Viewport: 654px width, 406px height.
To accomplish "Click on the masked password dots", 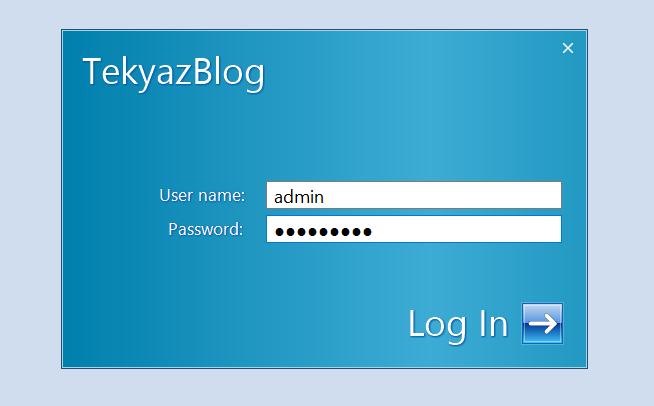I will [x=323, y=232].
